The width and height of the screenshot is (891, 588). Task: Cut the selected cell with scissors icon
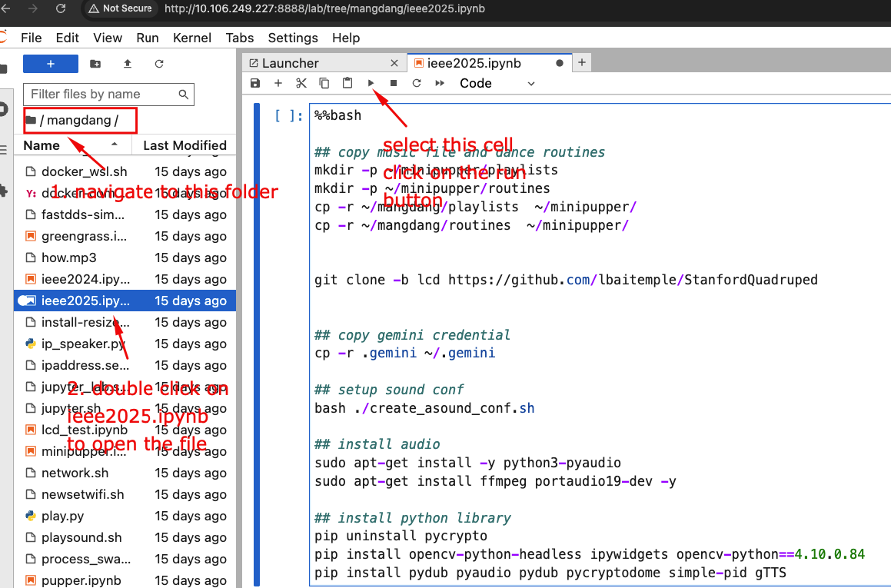(x=301, y=83)
